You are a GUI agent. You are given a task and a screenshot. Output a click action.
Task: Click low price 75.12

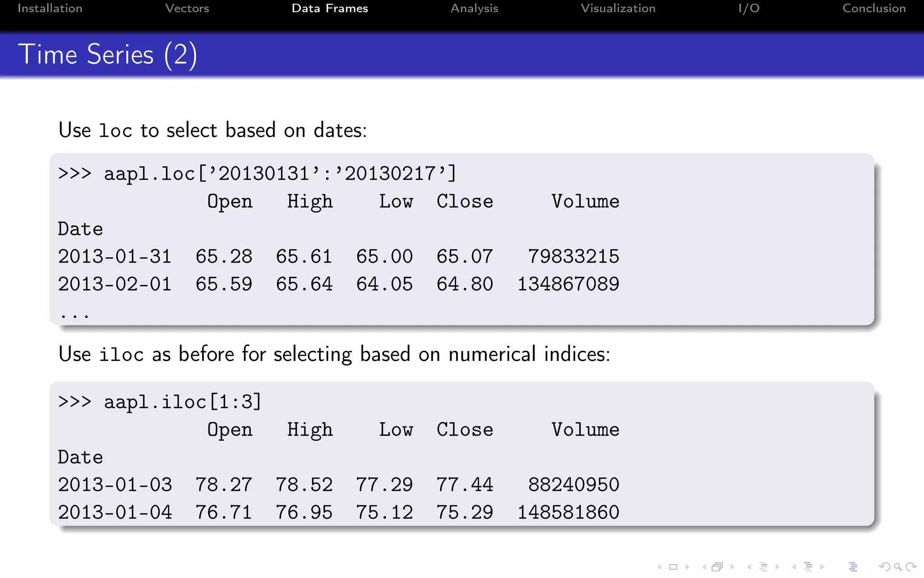[x=384, y=512]
